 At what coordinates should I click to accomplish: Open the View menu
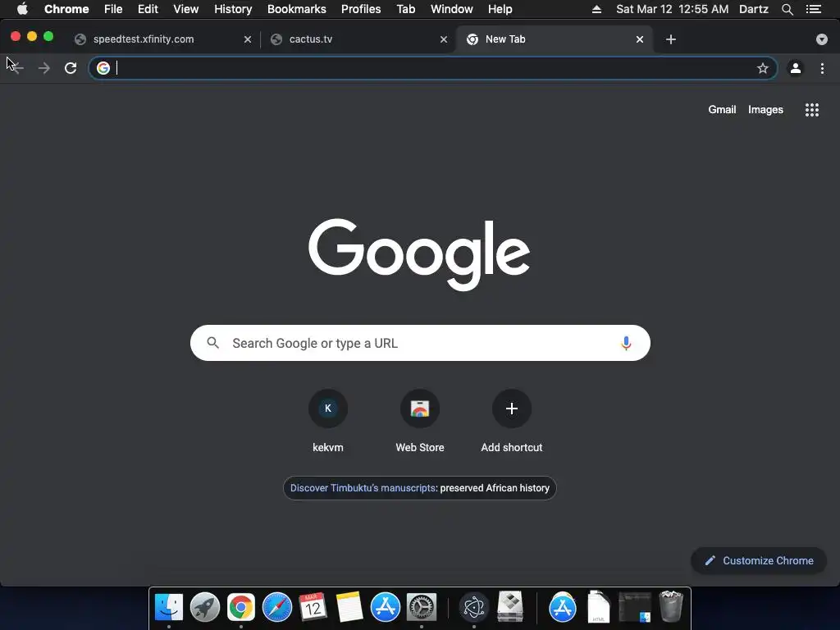[186, 9]
